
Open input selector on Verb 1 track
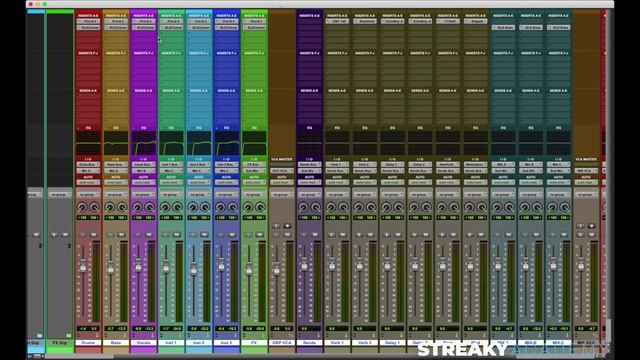click(337, 164)
